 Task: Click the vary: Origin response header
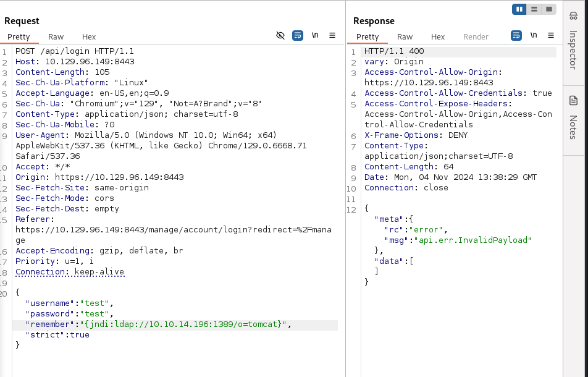point(394,62)
